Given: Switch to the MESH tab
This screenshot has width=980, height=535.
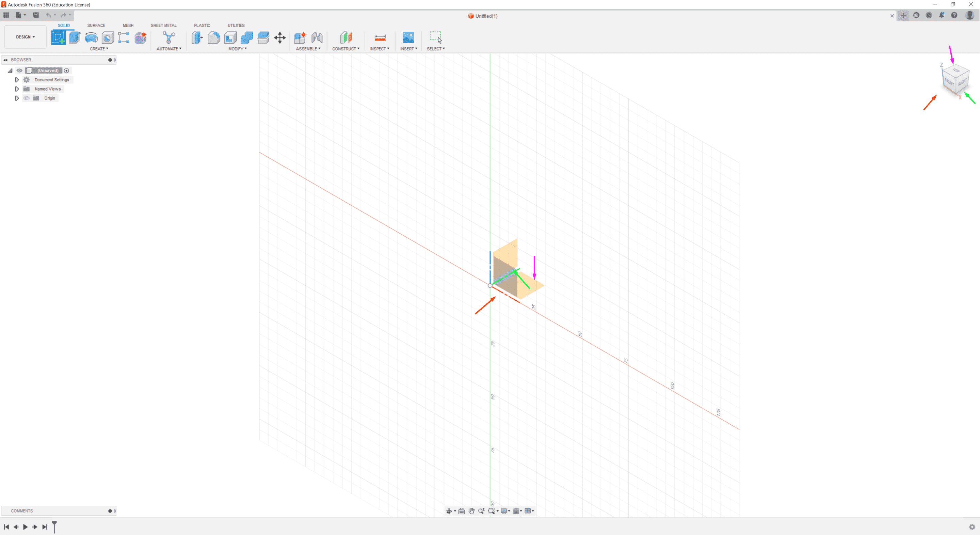Looking at the screenshot, I should pyautogui.click(x=128, y=26).
